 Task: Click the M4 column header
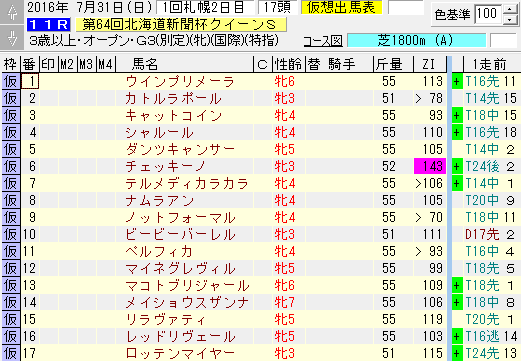(x=106, y=64)
